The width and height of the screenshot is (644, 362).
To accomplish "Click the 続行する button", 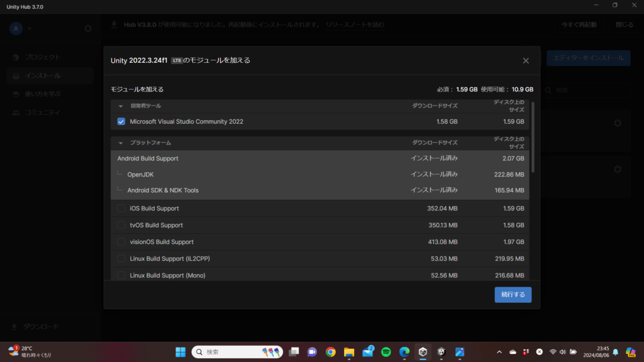I will (x=513, y=295).
